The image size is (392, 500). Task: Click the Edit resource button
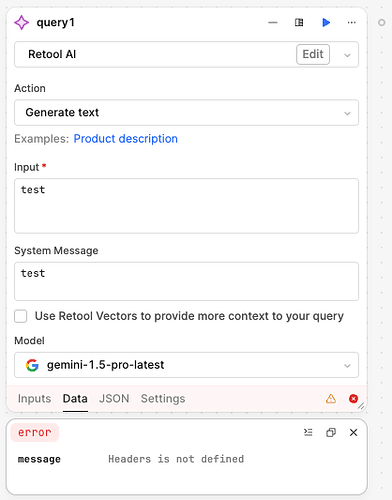pos(313,54)
